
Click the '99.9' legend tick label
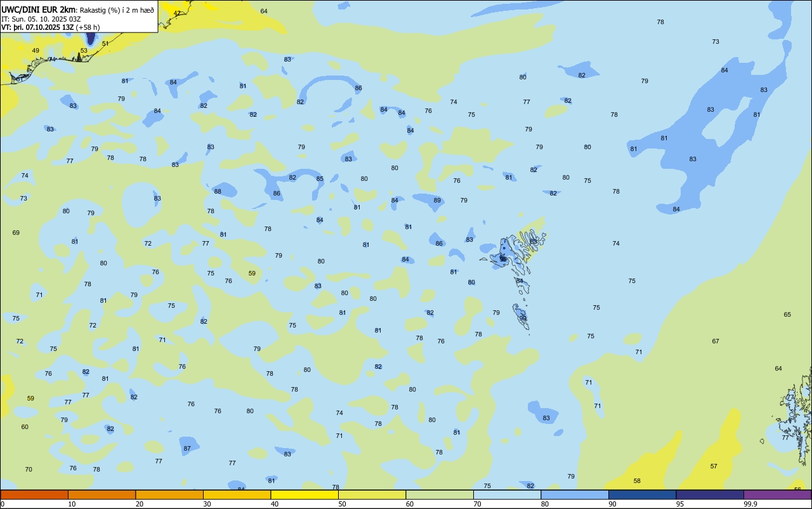750,504
